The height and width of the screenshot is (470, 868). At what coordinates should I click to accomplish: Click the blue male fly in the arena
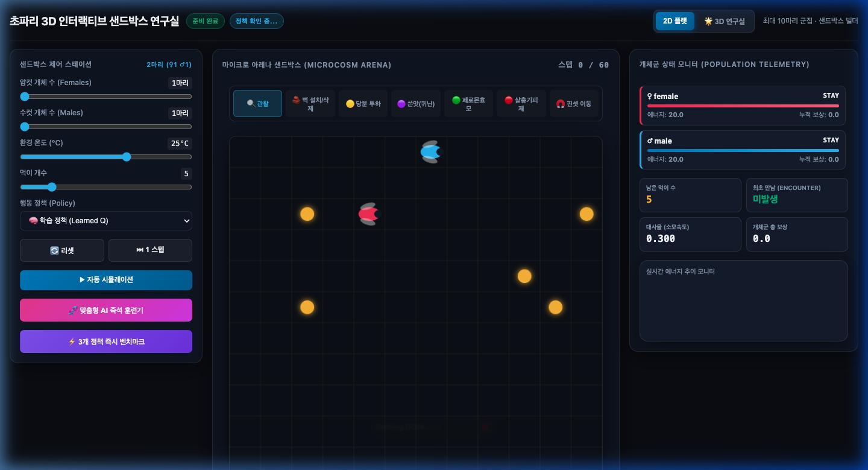(x=430, y=152)
